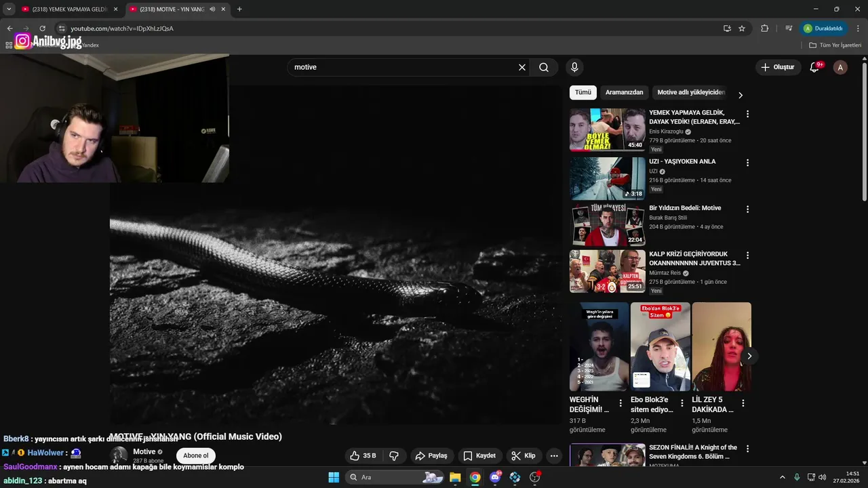Open Chrome media controls icon
868x488 pixels.
click(x=789, y=28)
